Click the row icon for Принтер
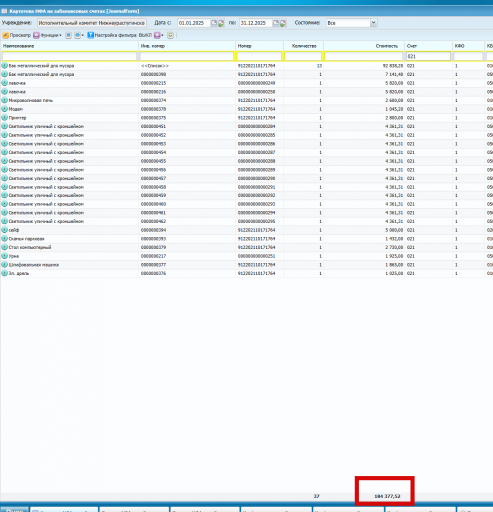Image resolution: width=493 pixels, height=512 pixels. coord(5,117)
